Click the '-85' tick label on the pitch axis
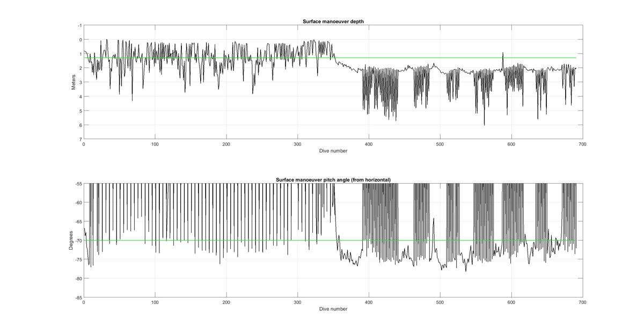Image resolution: width=644 pixels, height=334 pixels. [x=78, y=297]
